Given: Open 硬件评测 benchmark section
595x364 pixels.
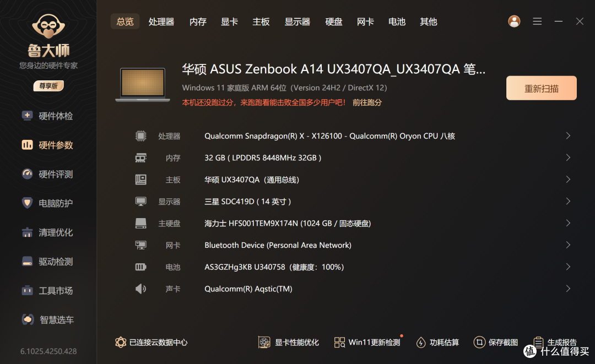Looking at the screenshot, I should coord(47,175).
